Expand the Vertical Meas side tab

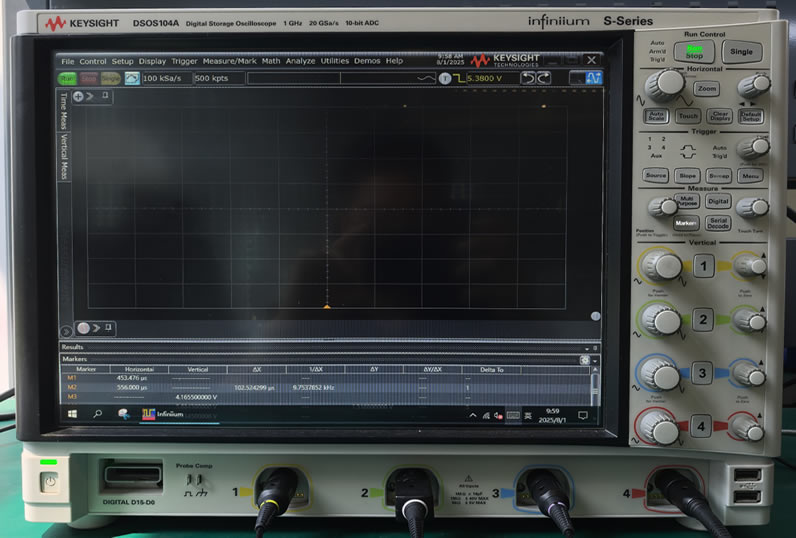(x=64, y=156)
